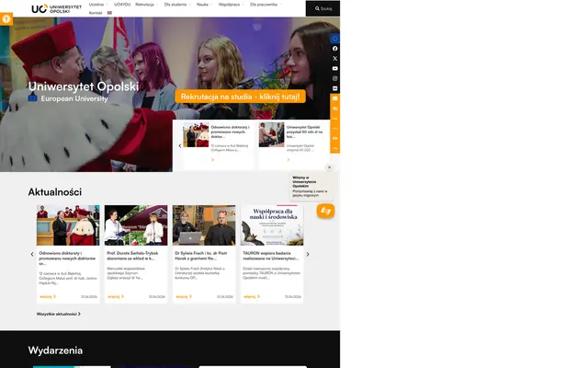
Task: Click the 'Aktualności' section heading
Action: pos(55,192)
